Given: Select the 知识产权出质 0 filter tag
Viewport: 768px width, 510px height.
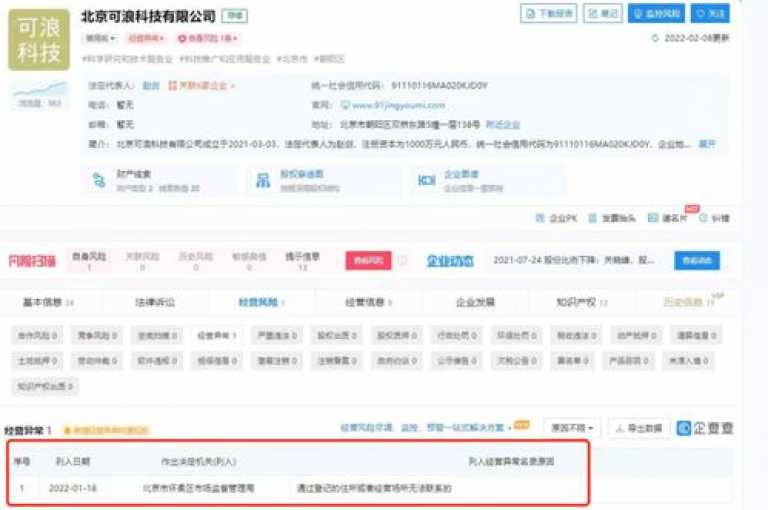Looking at the screenshot, I should click(x=45, y=387).
